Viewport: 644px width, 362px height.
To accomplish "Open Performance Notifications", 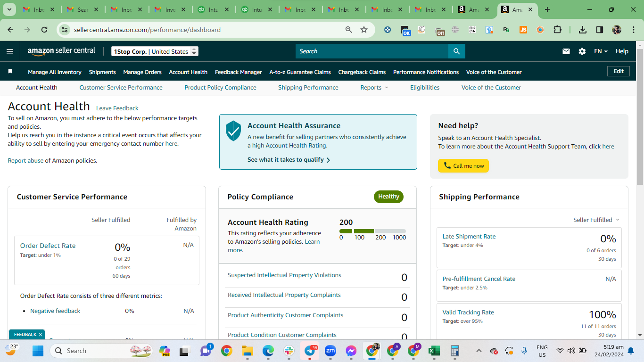I will tap(426, 72).
